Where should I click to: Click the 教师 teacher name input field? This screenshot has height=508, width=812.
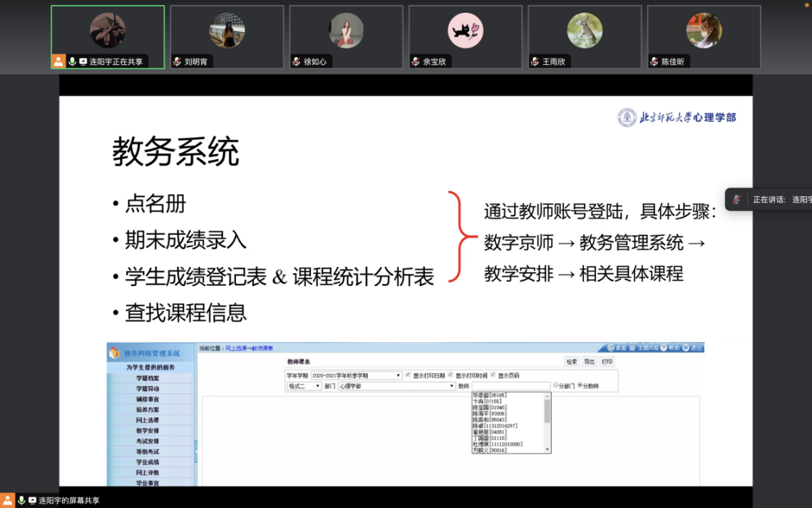click(510, 386)
